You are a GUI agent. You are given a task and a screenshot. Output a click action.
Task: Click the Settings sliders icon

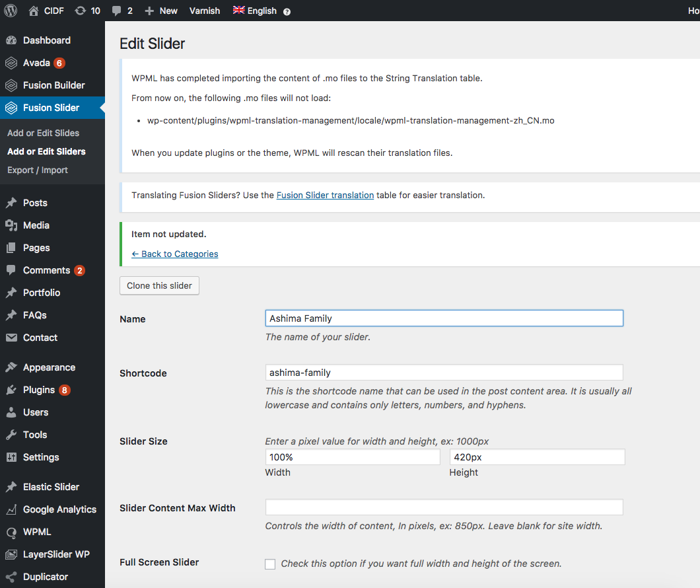pos(11,457)
